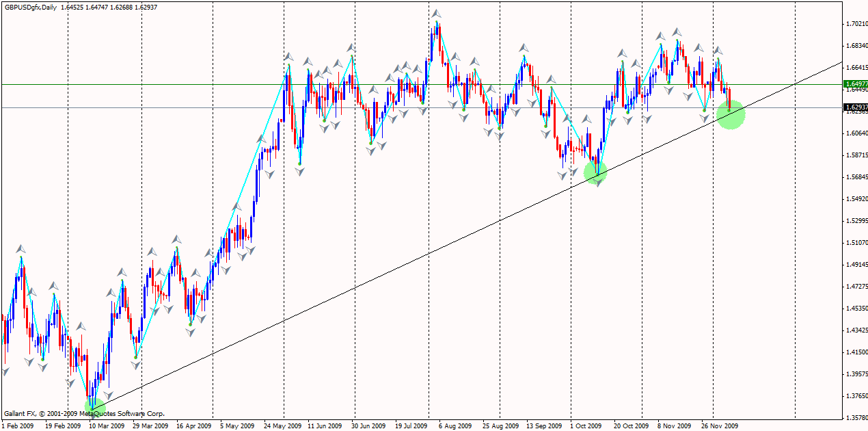This screenshot has width=868, height=431.
Task: Click the 1.51070 price axis label
Action: 856,243
